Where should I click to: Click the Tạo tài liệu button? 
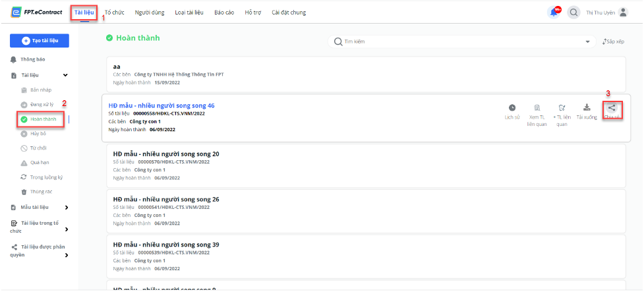click(40, 41)
